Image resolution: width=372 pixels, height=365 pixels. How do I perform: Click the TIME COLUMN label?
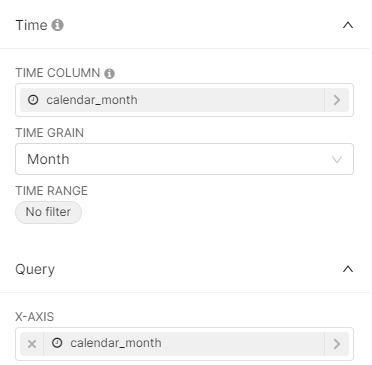pyautogui.click(x=58, y=73)
